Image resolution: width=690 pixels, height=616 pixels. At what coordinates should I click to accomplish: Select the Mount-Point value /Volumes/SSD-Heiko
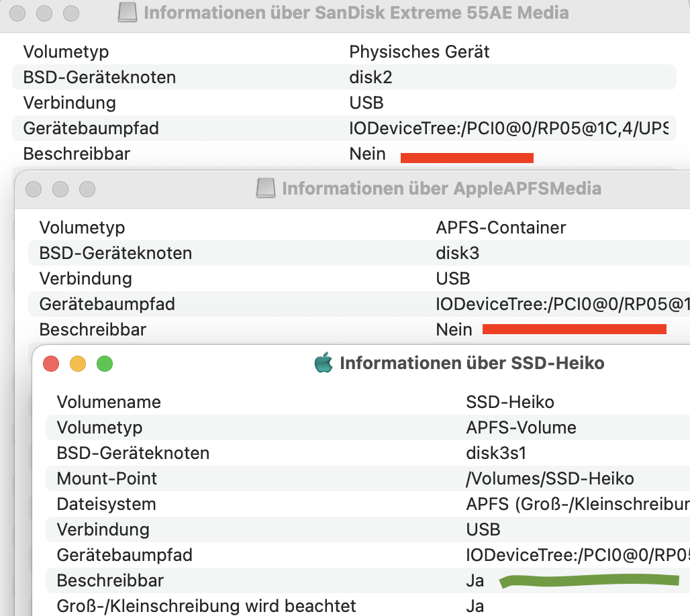[550, 478]
